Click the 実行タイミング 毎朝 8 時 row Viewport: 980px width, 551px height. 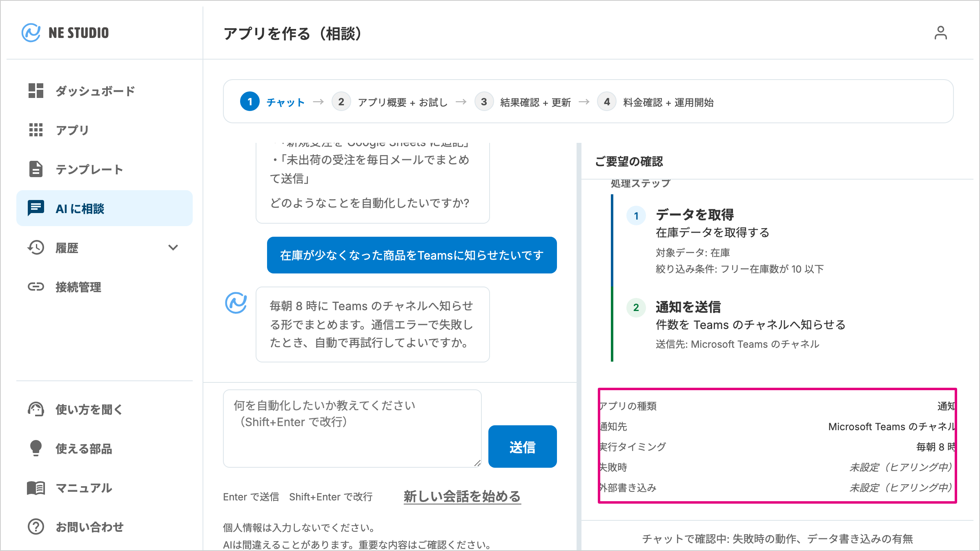point(777,447)
